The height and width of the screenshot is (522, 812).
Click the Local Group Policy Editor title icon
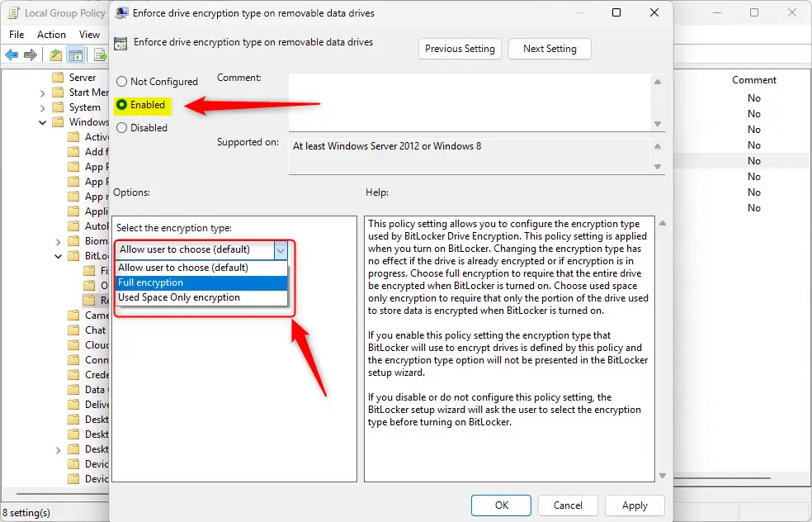coord(13,12)
